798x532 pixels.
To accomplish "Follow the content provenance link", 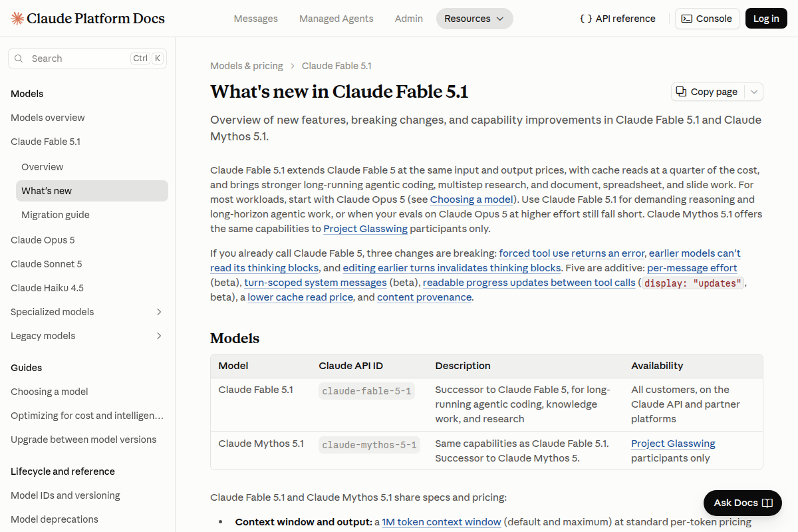I will pyautogui.click(x=424, y=297).
